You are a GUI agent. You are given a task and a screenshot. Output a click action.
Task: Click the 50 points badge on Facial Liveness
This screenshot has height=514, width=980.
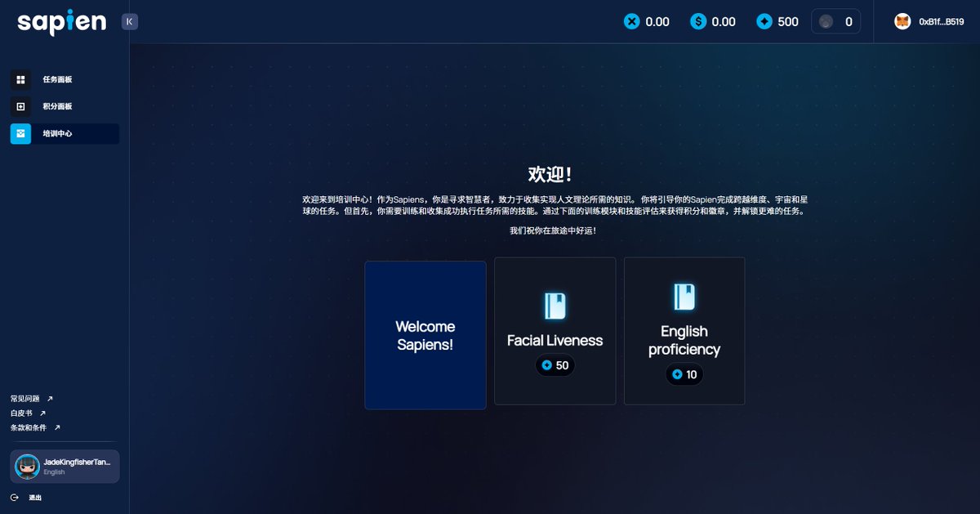coord(555,365)
